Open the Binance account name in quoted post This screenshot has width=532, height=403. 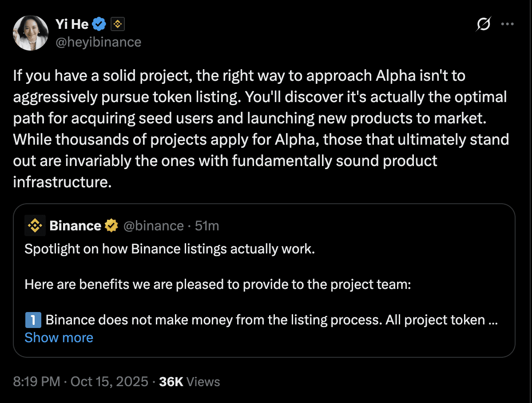point(75,226)
